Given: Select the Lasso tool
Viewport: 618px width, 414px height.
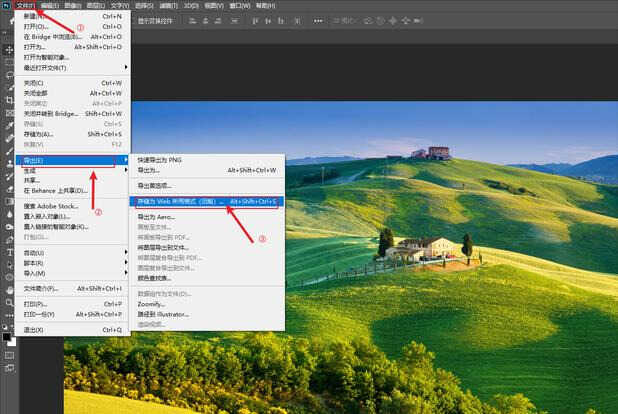Looking at the screenshot, I should (9, 75).
